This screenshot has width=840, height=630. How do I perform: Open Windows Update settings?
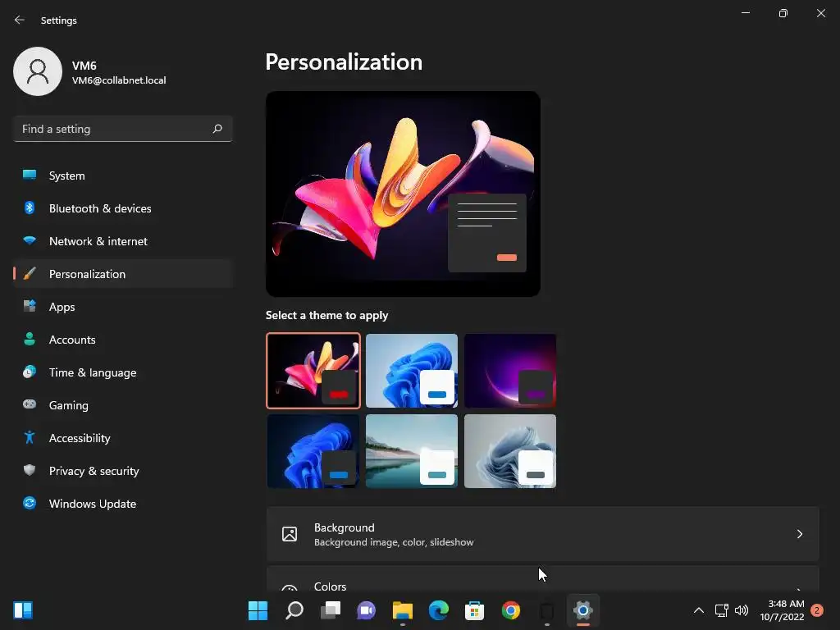tap(123, 504)
